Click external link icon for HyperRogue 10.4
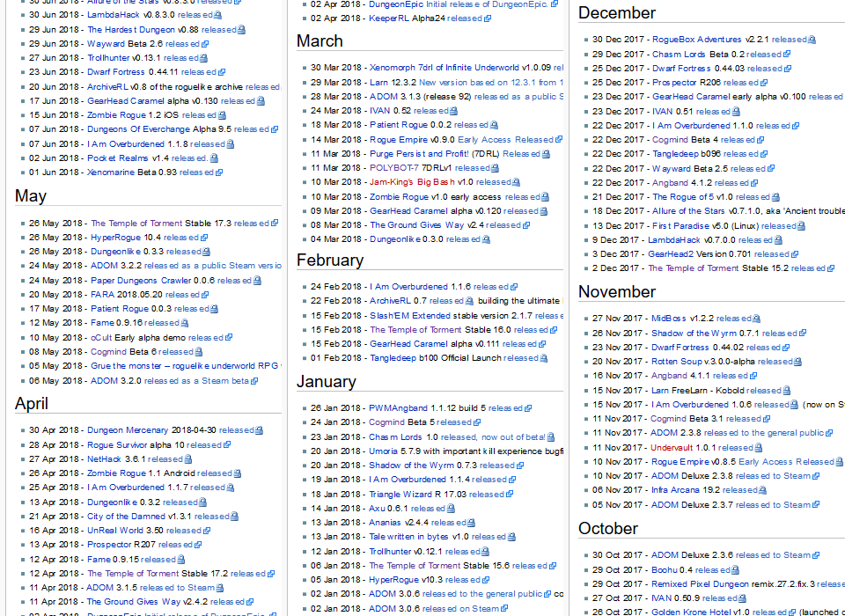845x616 pixels. (x=203, y=238)
